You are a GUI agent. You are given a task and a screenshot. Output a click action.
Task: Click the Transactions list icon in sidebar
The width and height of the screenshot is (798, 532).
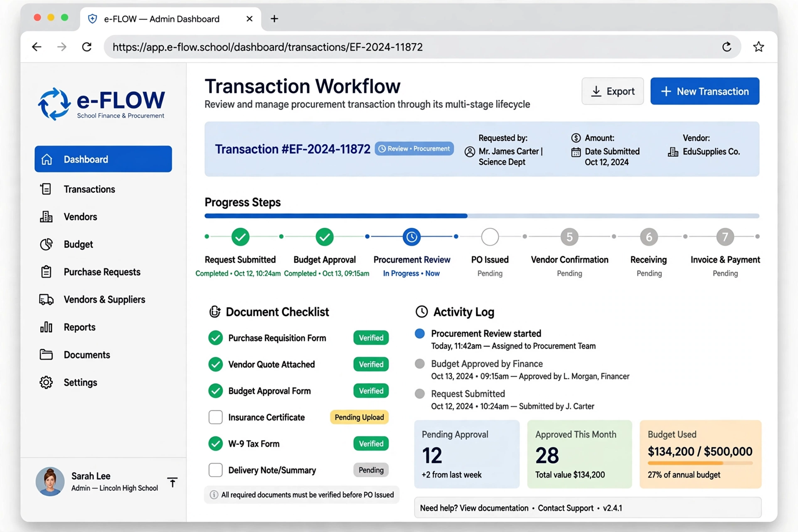tap(46, 189)
